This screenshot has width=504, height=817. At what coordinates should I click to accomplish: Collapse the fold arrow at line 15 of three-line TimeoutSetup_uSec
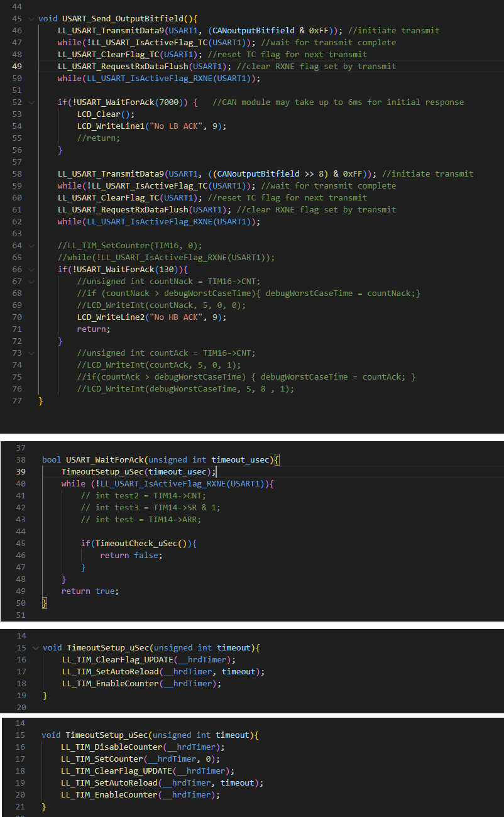[x=36, y=648]
